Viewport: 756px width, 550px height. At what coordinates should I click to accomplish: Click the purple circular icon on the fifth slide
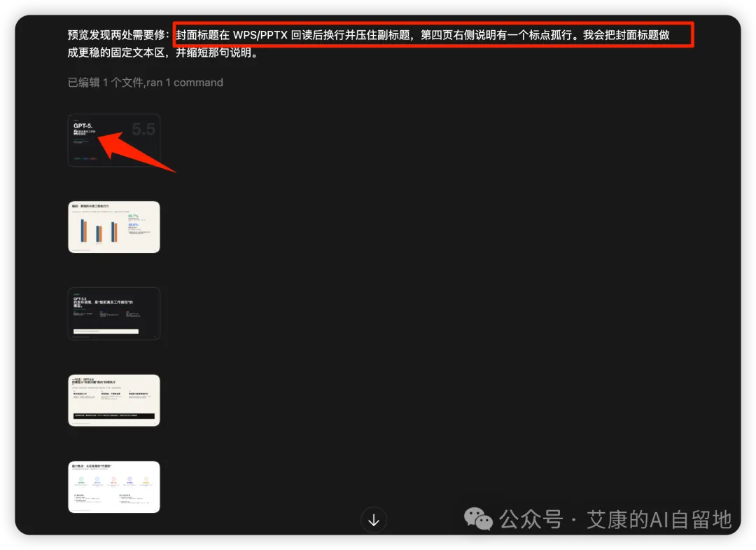(x=130, y=481)
